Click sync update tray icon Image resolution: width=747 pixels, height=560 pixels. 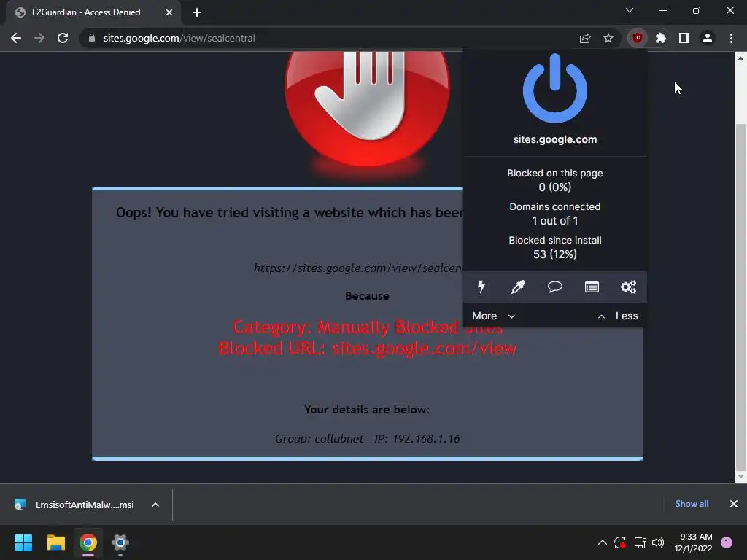(620, 542)
